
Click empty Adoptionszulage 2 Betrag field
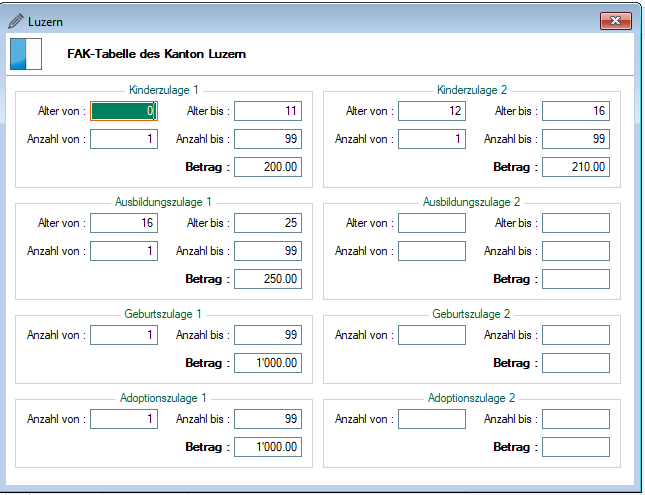pyautogui.click(x=576, y=447)
